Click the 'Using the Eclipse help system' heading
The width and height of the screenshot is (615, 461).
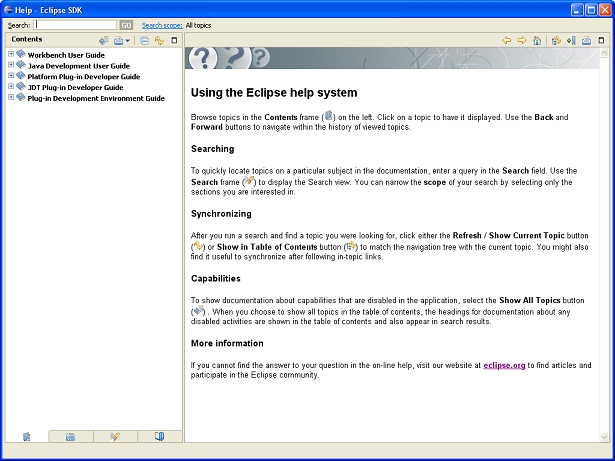pos(274,93)
